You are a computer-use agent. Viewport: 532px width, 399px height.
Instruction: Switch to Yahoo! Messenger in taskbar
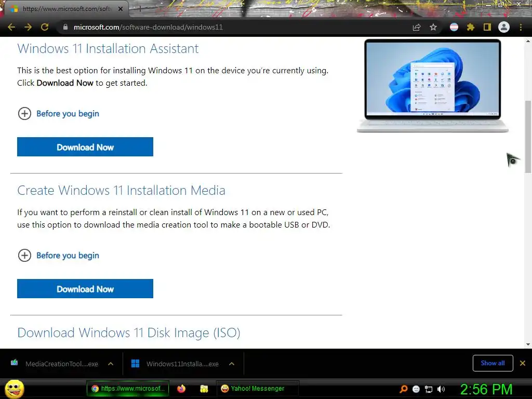click(x=257, y=389)
